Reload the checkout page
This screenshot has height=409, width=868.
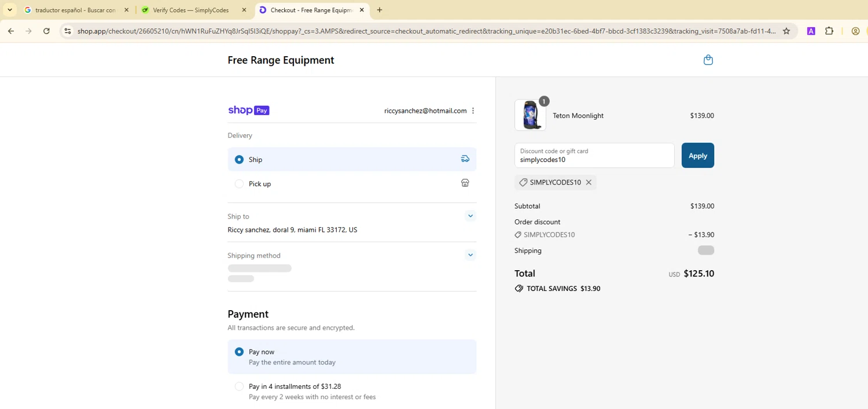[46, 31]
